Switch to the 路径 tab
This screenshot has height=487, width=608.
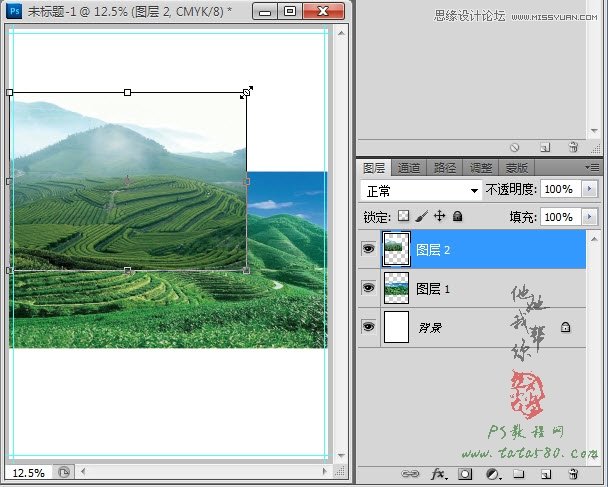[x=444, y=168]
